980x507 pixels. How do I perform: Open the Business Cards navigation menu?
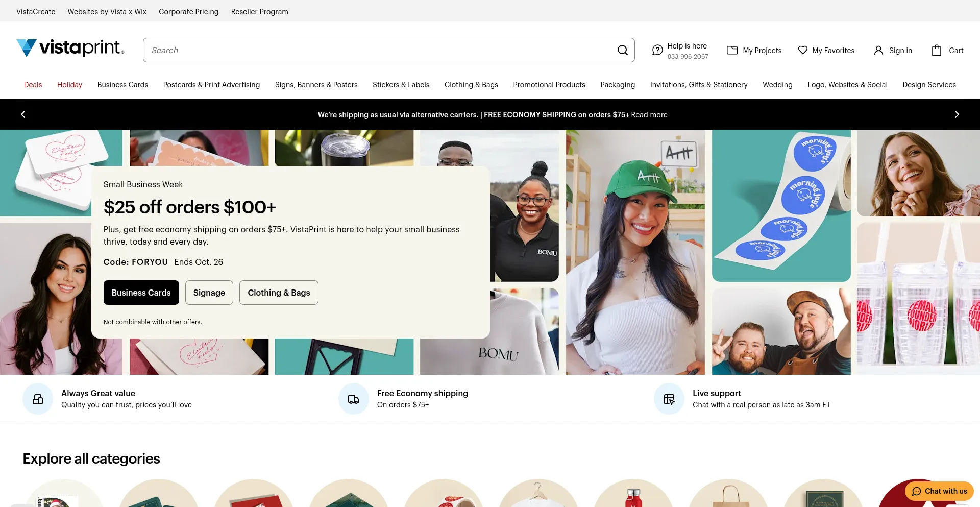tap(122, 85)
